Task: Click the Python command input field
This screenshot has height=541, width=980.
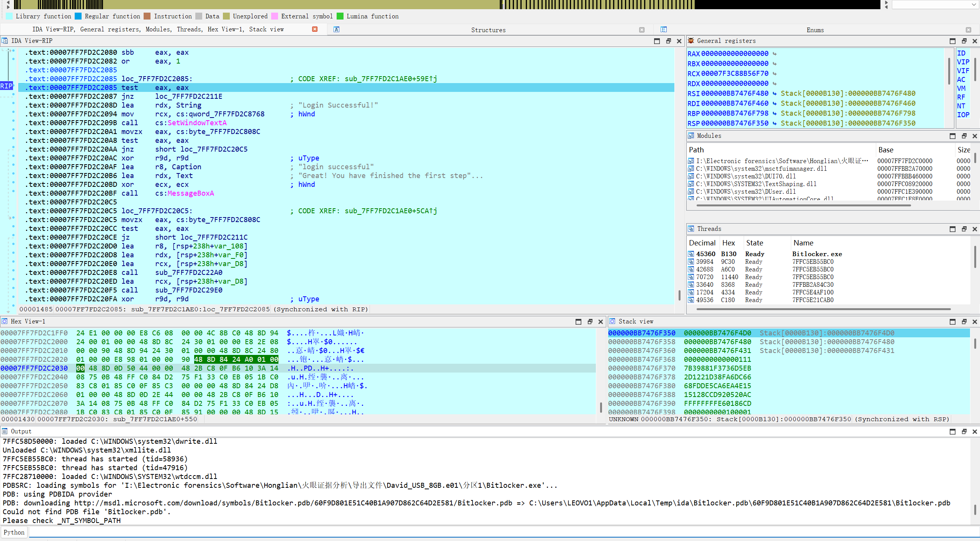Action: 498,532
